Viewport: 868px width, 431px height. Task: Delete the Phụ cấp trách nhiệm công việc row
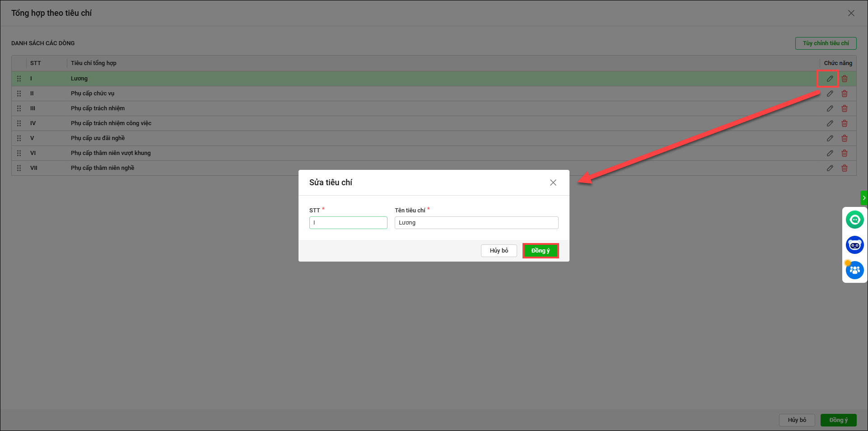pyautogui.click(x=844, y=123)
